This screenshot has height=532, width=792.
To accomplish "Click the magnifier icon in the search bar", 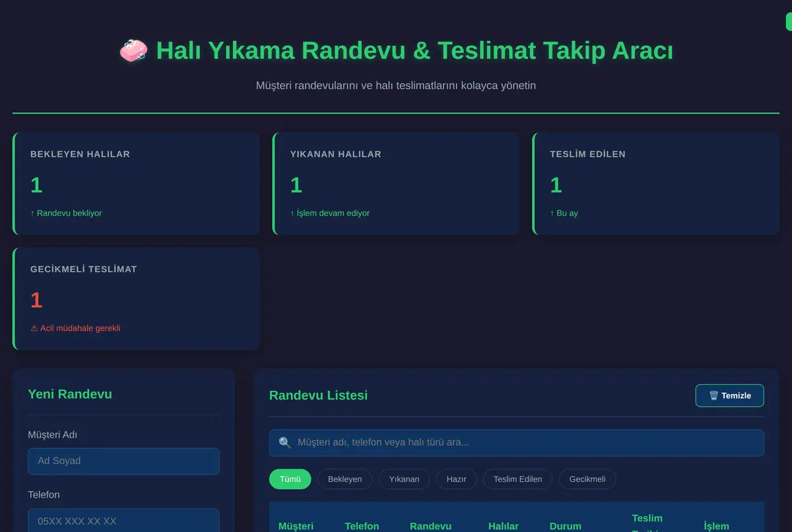I will coord(284,442).
